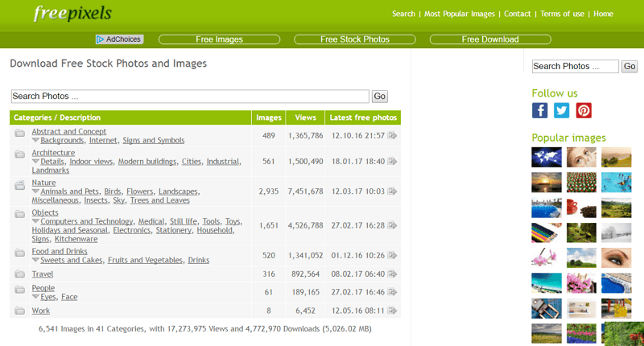Open the Travel category link
This screenshot has width=644, height=346.
coord(43,274)
